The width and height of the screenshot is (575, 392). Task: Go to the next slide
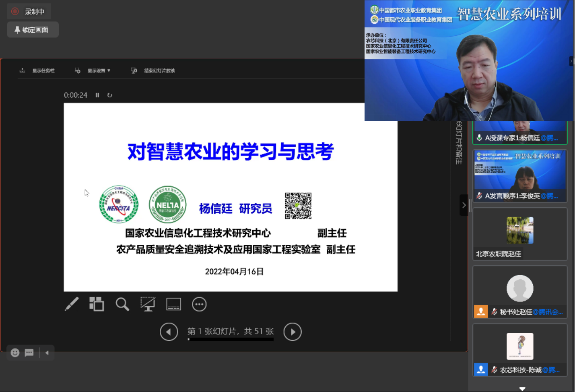point(293,332)
